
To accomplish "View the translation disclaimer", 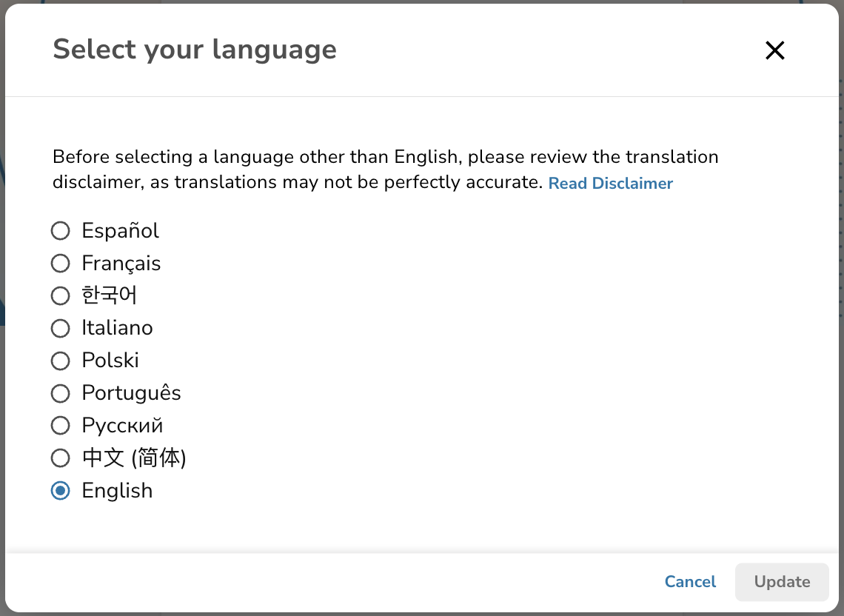I will click(x=611, y=183).
